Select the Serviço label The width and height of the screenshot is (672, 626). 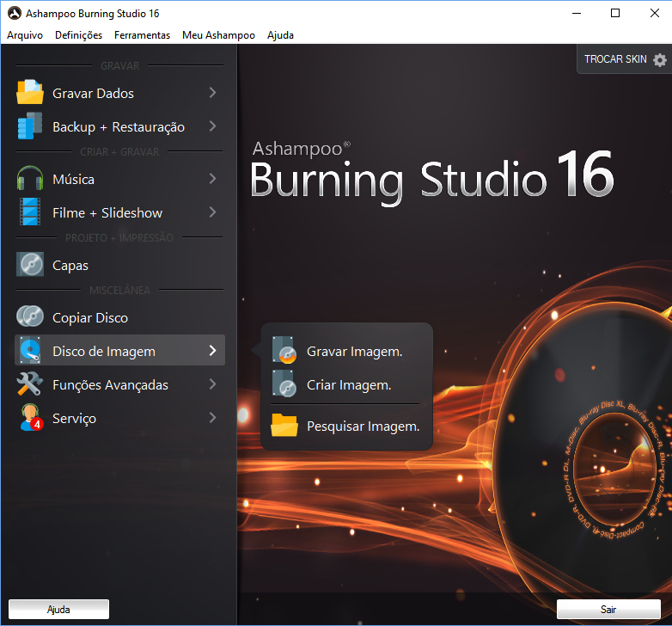tap(74, 419)
